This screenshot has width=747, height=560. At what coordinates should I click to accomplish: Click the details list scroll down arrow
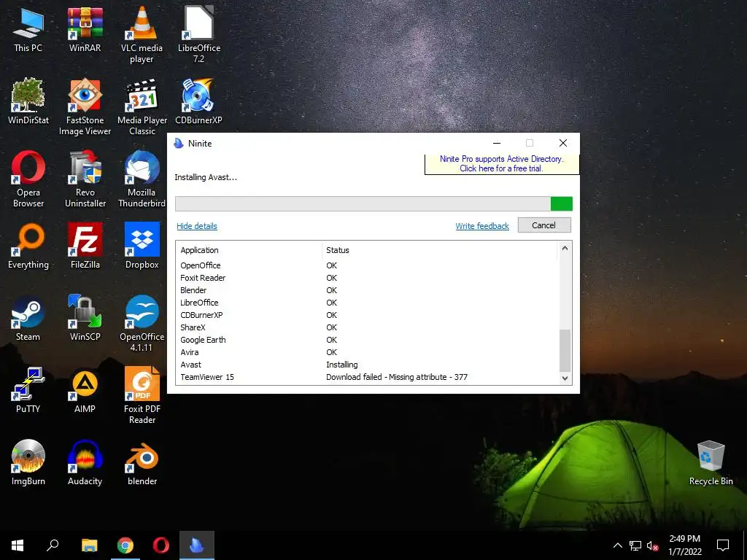565,378
